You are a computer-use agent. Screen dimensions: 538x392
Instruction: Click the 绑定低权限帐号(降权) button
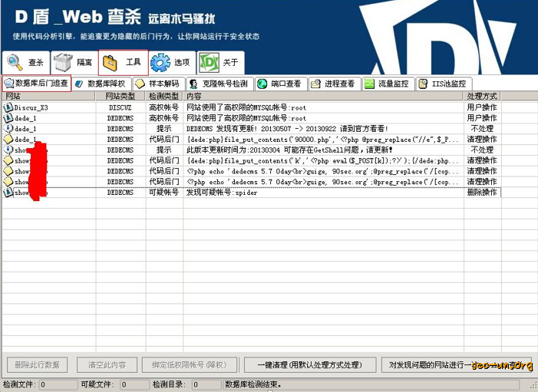[x=190, y=365]
